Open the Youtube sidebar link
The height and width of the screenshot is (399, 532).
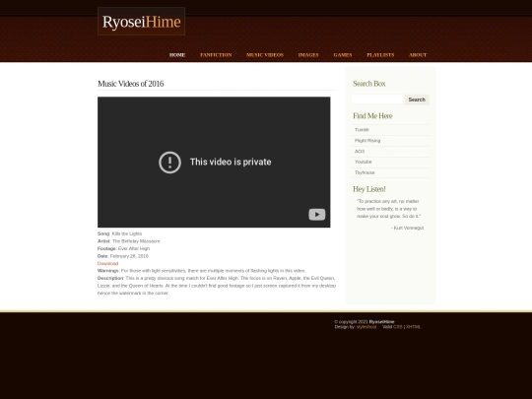tap(363, 162)
